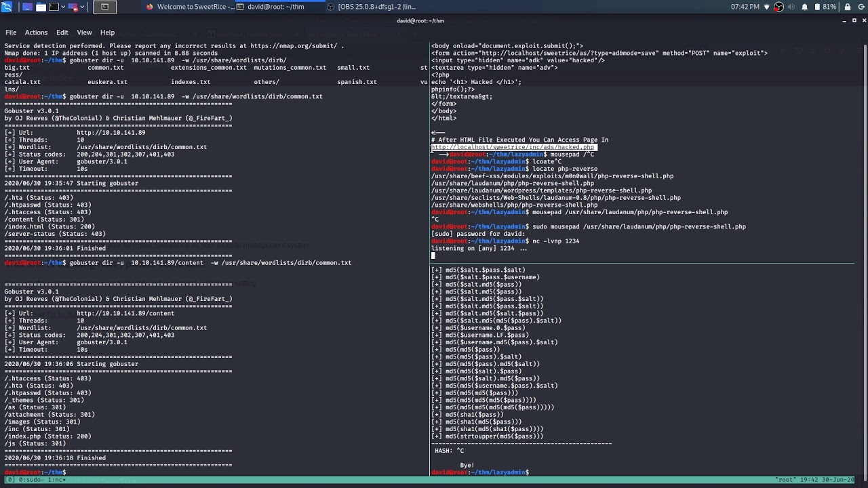This screenshot has height=488, width=868.
Task: Open the Actions menu
Action: [x=36, y=33]
